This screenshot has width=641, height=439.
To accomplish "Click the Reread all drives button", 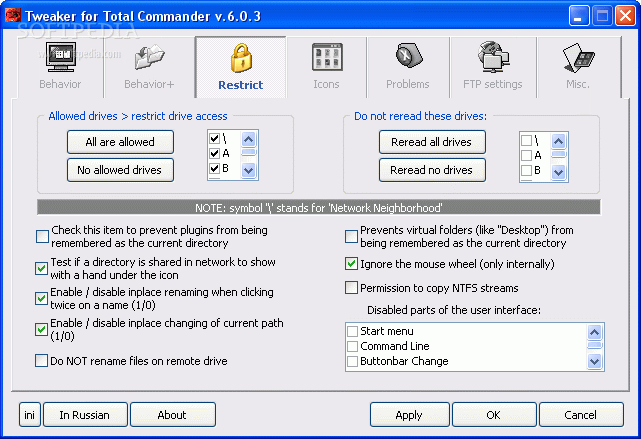I will pyautogui.click(x=432, y=142).
